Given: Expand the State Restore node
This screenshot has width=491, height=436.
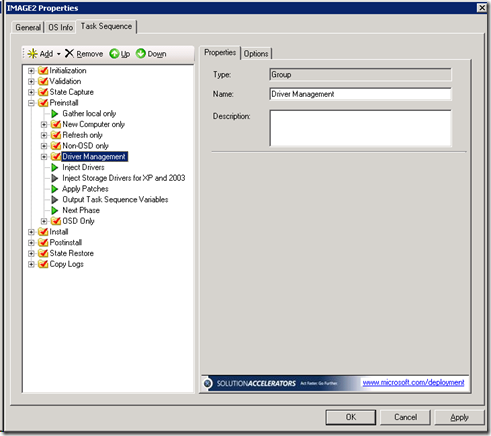Looking at the screenshot, I should 31,254.
